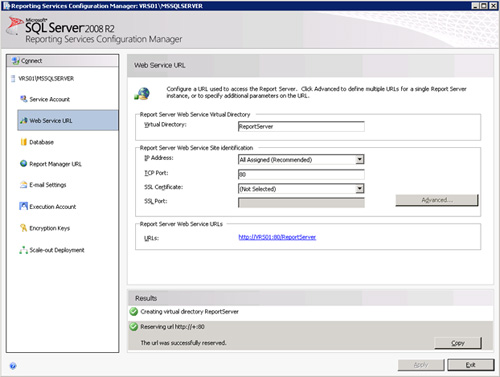Select Web Service URL navigation item
This screenshot has width=500, height=377.
click(x=68, y=120)
